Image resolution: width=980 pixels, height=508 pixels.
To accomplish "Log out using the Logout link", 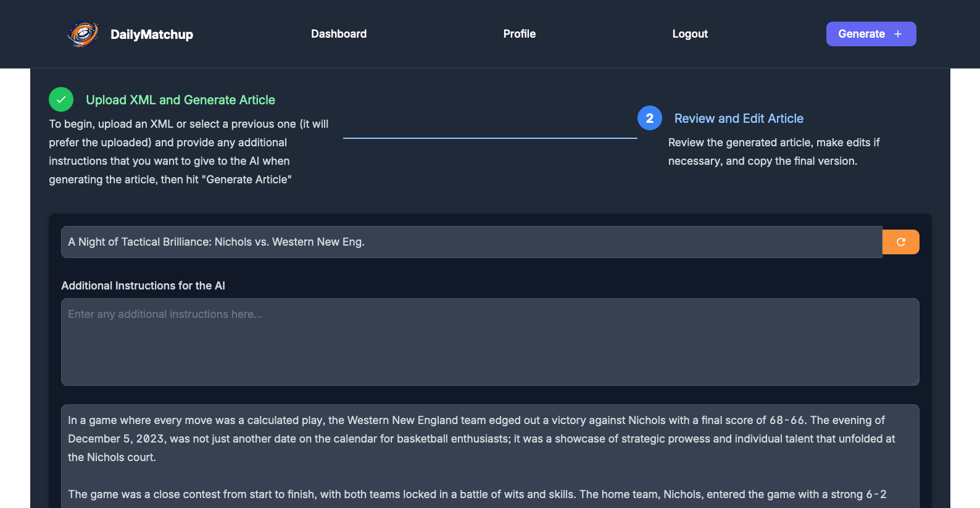I will pos(690,34).
